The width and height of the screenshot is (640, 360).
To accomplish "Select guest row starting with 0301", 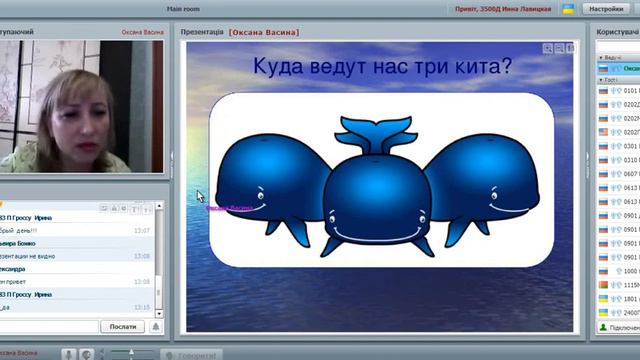I will pos(618,146).
